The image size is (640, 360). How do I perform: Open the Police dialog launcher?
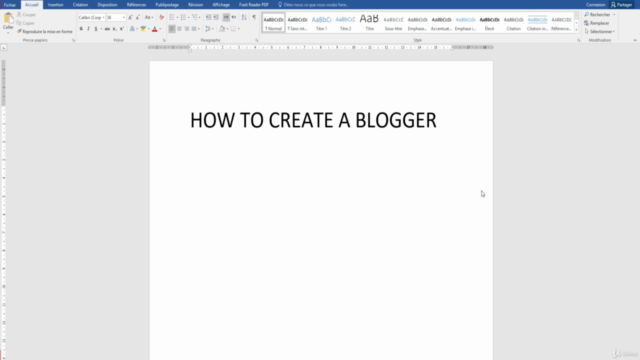164,40
